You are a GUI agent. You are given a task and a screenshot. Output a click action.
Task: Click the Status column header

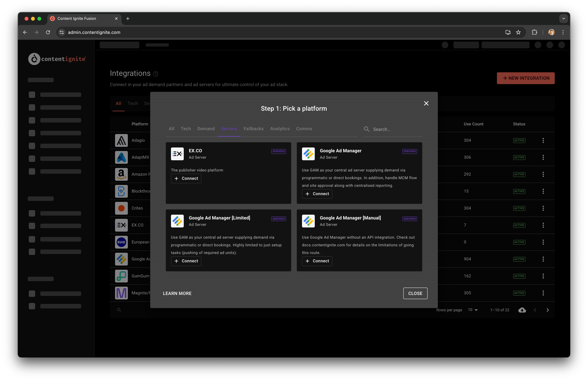(519, 124)
